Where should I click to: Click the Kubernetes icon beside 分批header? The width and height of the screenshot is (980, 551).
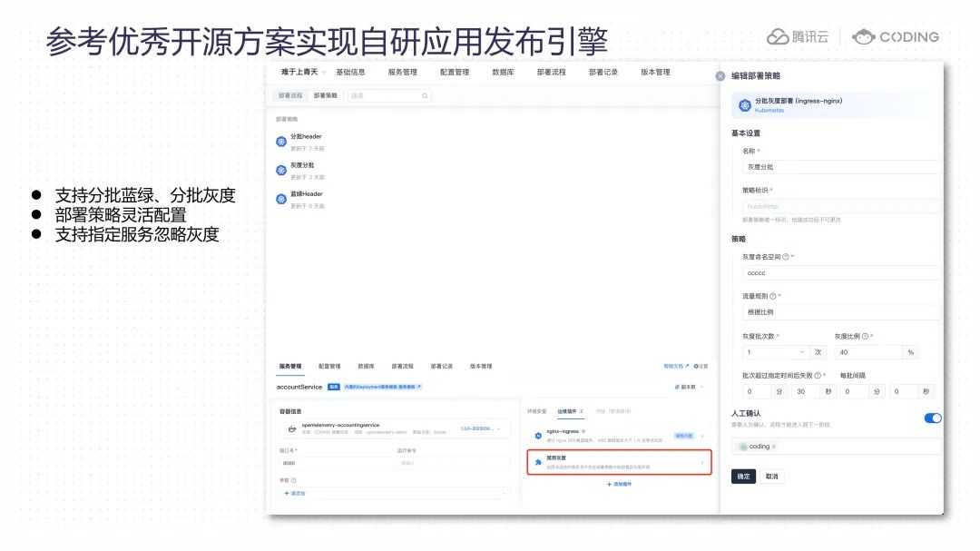pyautogui.click(x=281, y=142)
